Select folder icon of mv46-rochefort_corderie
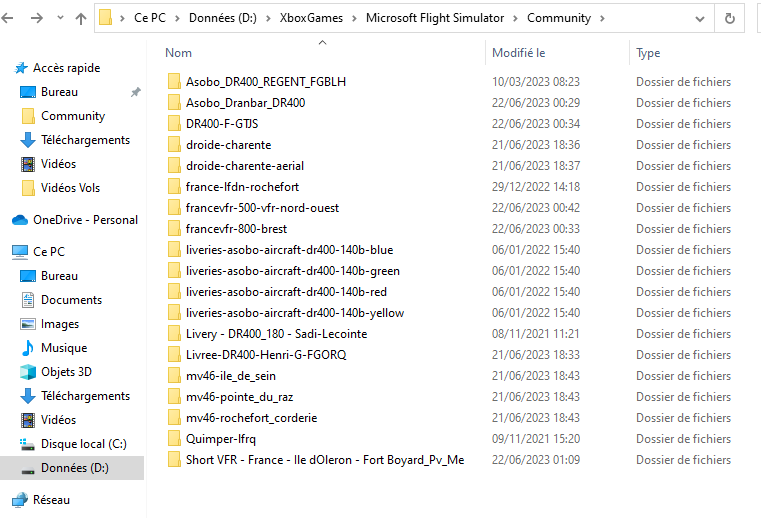The width and height of the screenshot is (761, 518). 174,418
